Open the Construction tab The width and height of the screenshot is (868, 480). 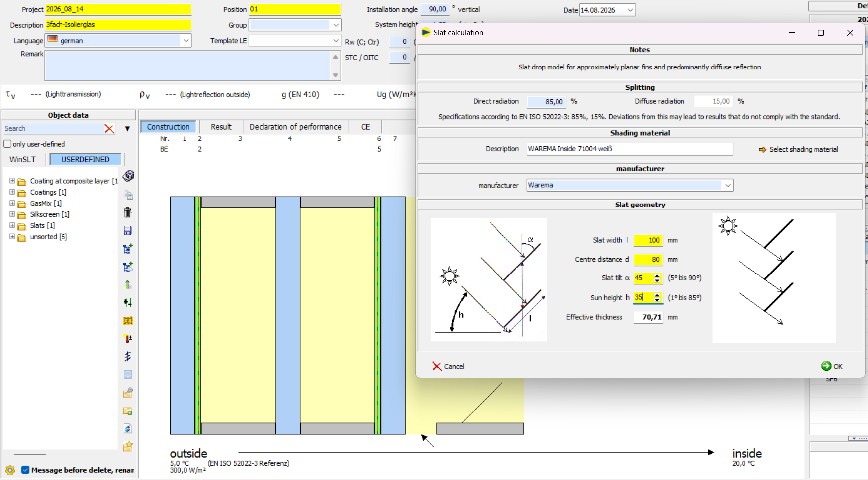tap(168, 127)
